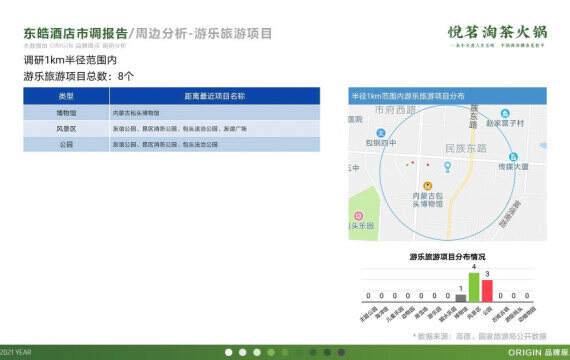
Task: Click the 民族东路 road label
Action: click(466, 148)
